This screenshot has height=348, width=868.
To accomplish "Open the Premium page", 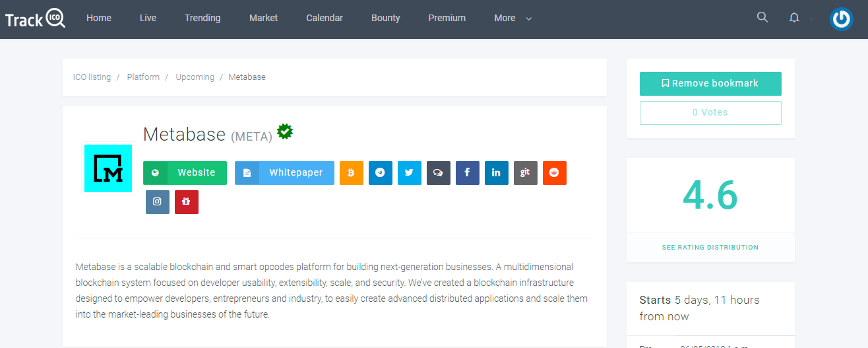I will (447, 18).
